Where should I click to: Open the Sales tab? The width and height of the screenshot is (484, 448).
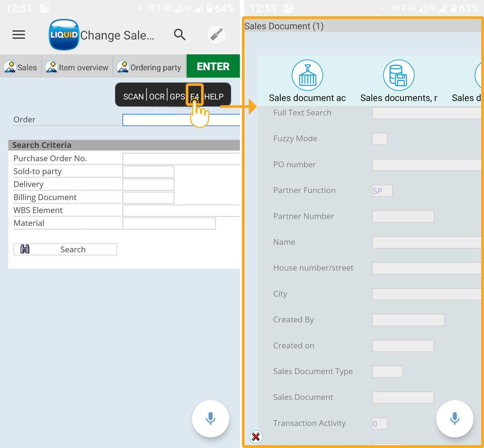pyautogui.click(x=21, y=67)
